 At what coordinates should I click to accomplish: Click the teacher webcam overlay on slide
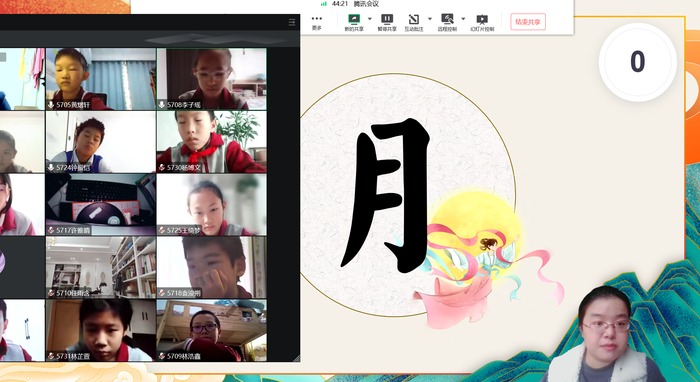pyautogui.click(x=606, y=335)
